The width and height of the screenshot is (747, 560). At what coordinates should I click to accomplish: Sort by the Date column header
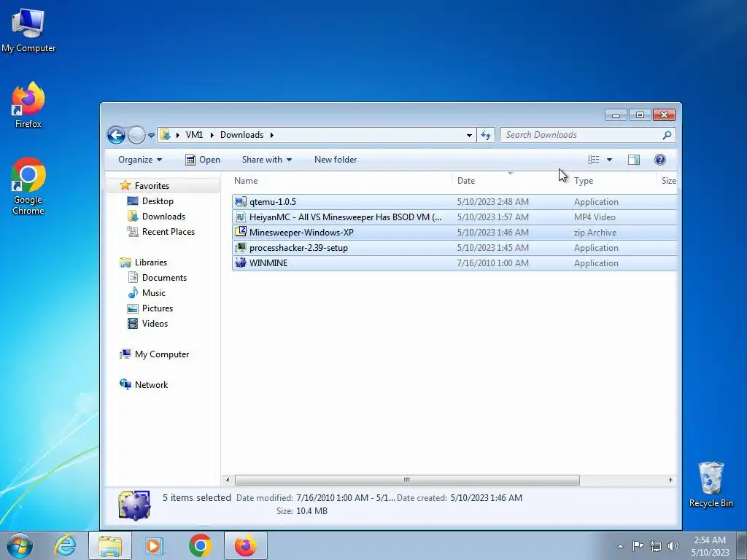click(x=510, y=181)
